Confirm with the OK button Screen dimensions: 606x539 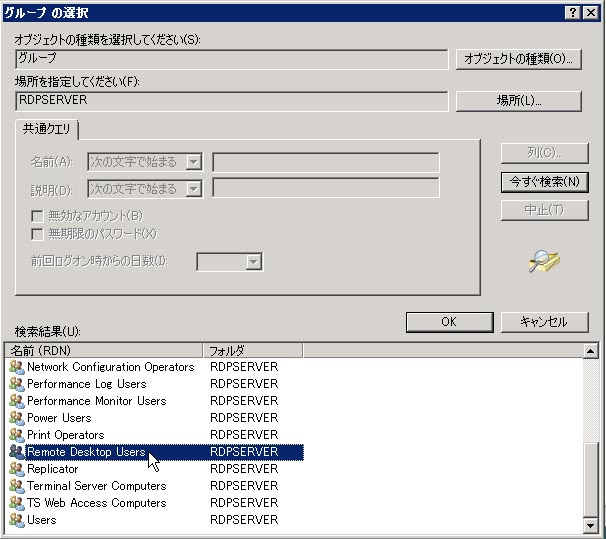[449, 322]
